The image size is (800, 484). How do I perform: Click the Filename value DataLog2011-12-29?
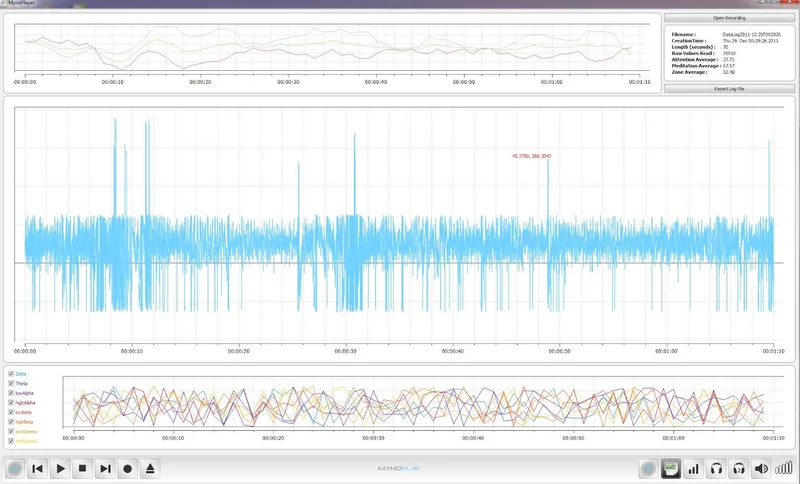tap(752, 35)
